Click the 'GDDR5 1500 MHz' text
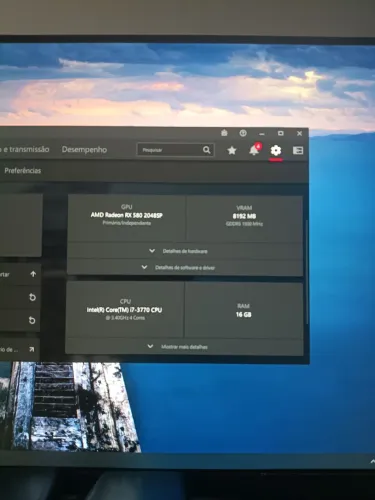The height and width of the screenshot is (500, 375). point(244,224)
